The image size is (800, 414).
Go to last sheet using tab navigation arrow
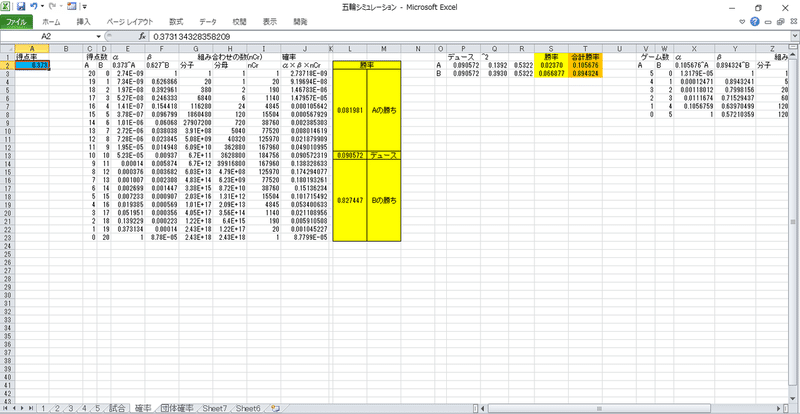31,408
